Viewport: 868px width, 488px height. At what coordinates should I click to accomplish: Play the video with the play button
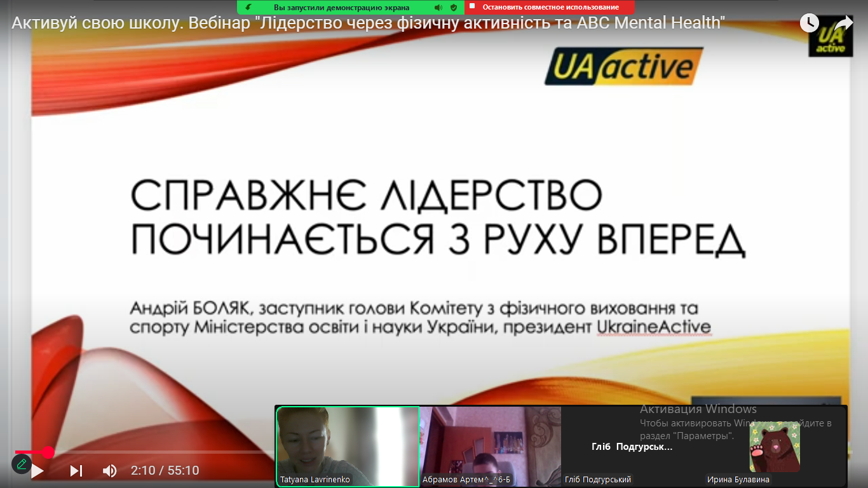(x=37, y=471)
